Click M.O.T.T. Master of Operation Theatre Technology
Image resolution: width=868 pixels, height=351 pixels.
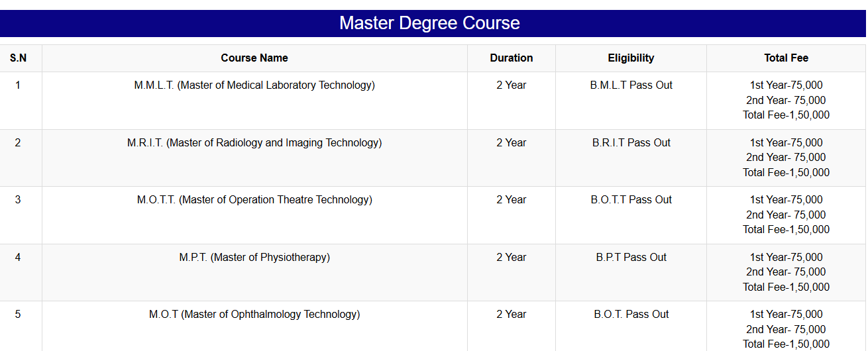[x=254, y=200]
